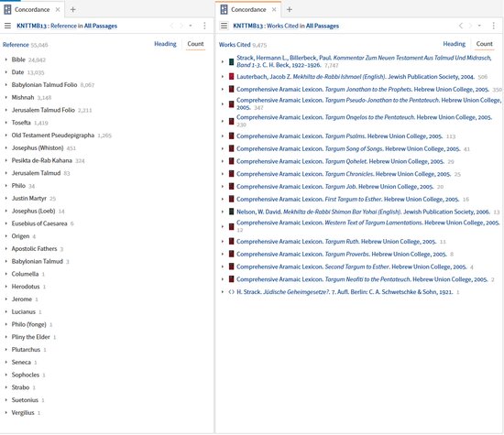Switch to the right Concordance tab

(x=248, y=10)
